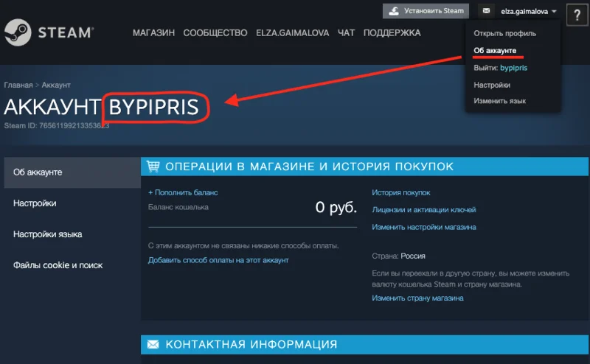Click the Страна: Россия text

398,256
